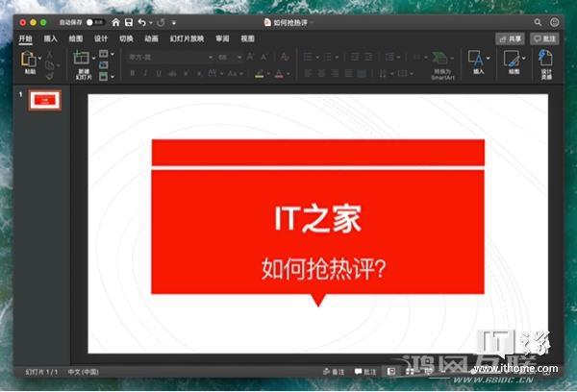Screen dimensions: 577x392
Task: Open the change case (Aa) control
Action: tap(233, 74)
